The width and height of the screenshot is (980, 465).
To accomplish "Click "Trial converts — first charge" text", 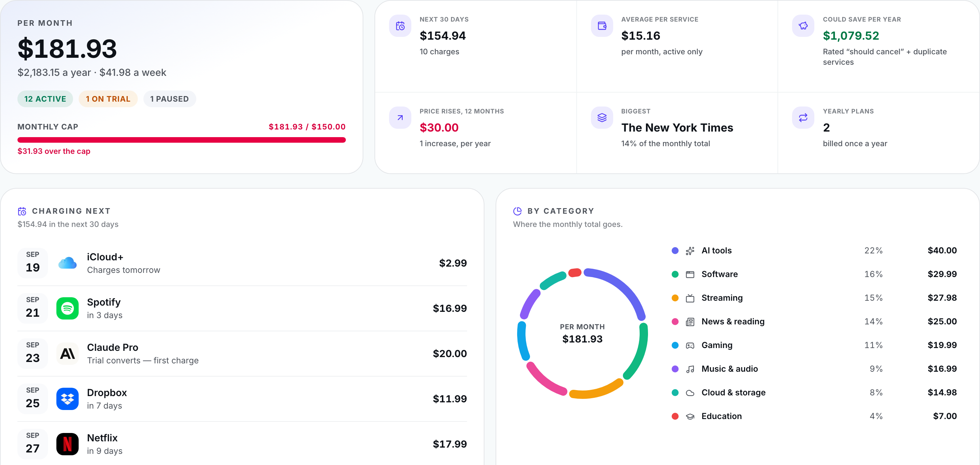I will (143, 360).
